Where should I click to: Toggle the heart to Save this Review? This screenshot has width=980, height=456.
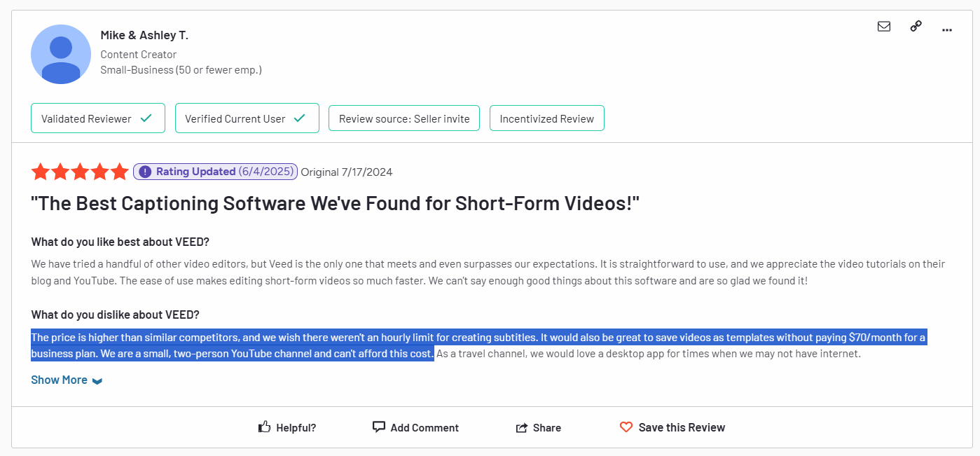pyautogui.click(x=626, y=427)
